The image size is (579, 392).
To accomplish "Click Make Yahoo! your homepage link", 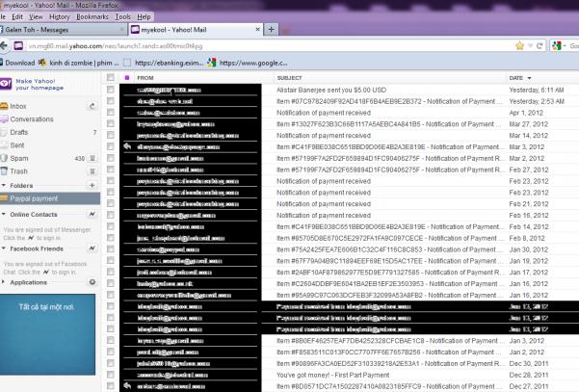I will pyautogui.click(x=39, y=84).
